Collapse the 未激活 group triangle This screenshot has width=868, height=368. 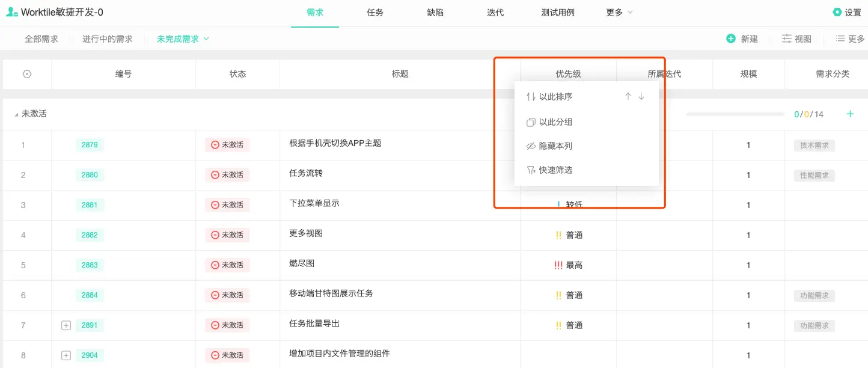click(16, 114)
